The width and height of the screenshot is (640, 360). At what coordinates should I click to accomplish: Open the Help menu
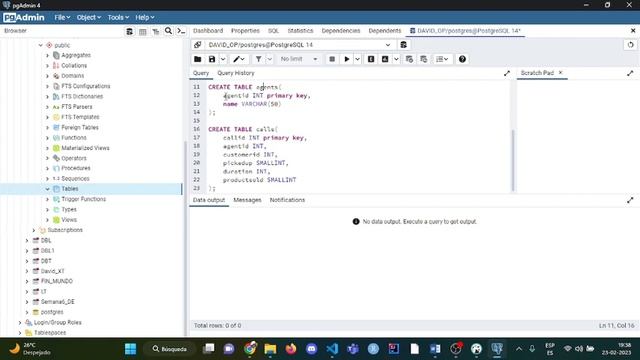[144, 18]
